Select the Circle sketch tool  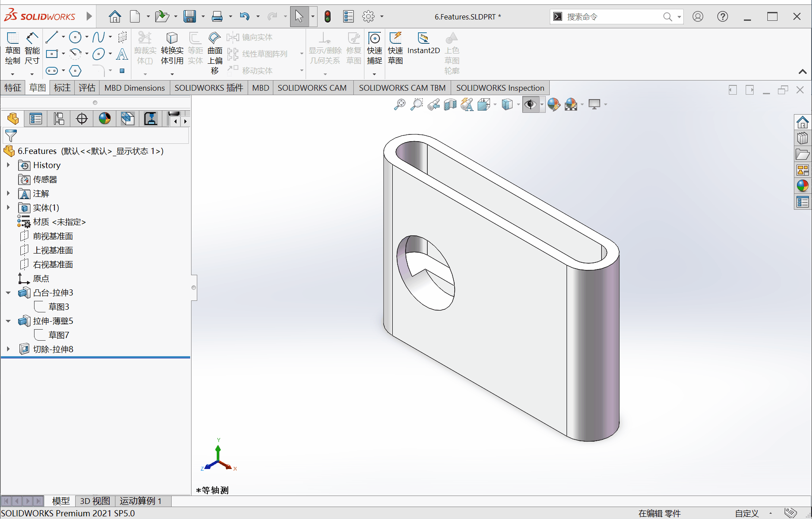(75, 37)
